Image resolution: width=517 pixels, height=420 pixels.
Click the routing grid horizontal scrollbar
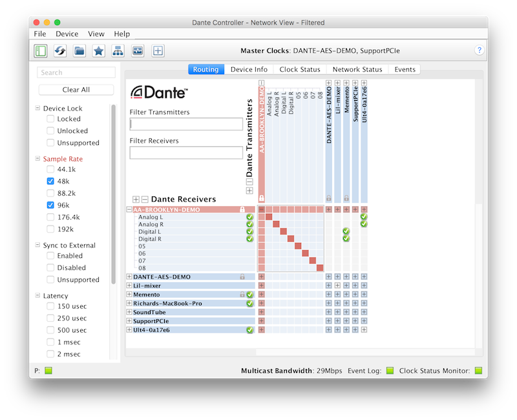[x=365, y=352]
